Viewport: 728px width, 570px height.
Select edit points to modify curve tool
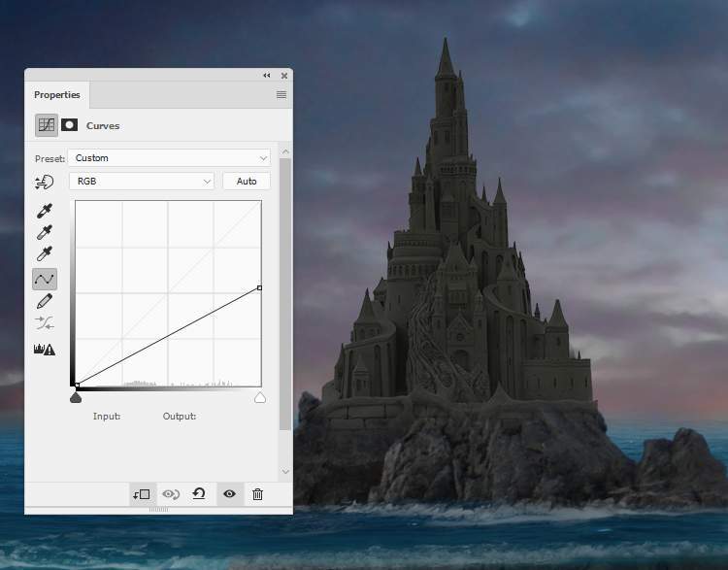coord(45,280)
